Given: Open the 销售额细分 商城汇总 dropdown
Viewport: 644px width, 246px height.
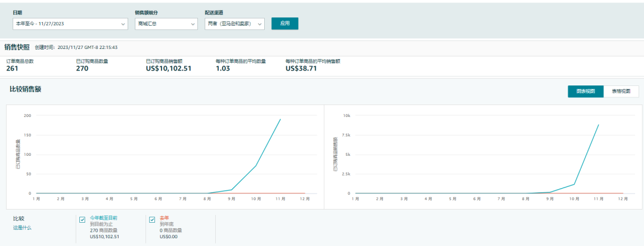Looking at the screenshot, I should (166, 24).
